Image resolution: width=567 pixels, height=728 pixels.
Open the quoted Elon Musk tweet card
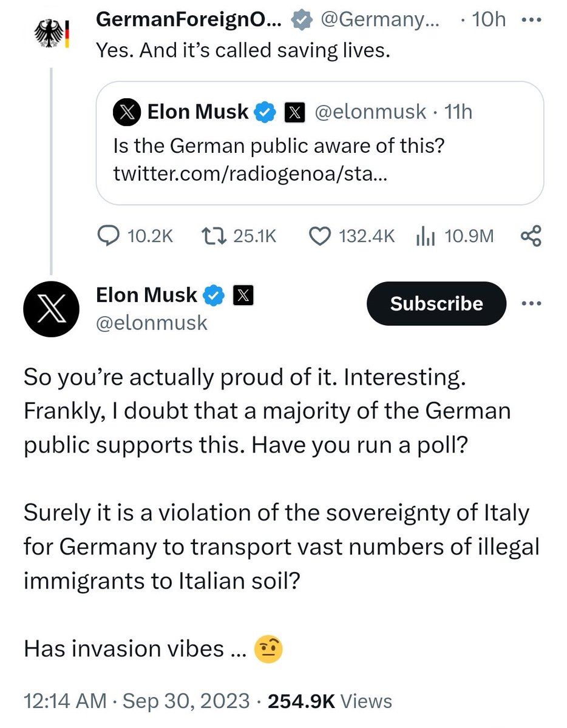(320, 143)
